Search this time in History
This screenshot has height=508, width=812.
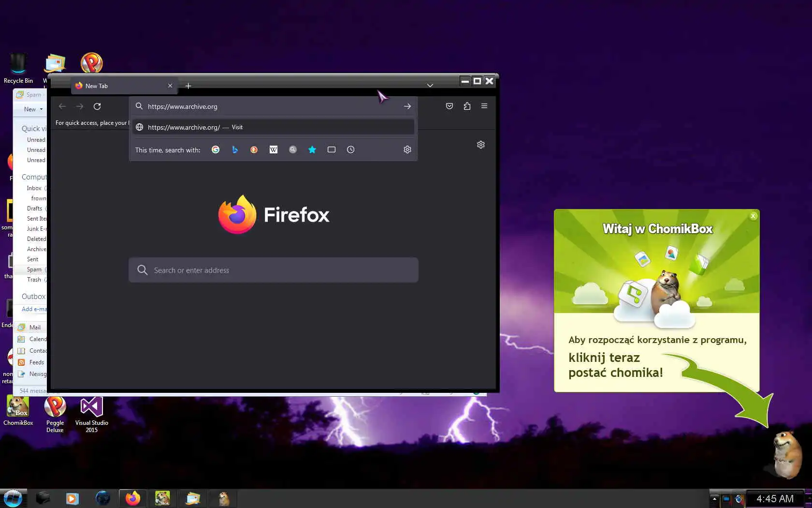click(351, 150)
